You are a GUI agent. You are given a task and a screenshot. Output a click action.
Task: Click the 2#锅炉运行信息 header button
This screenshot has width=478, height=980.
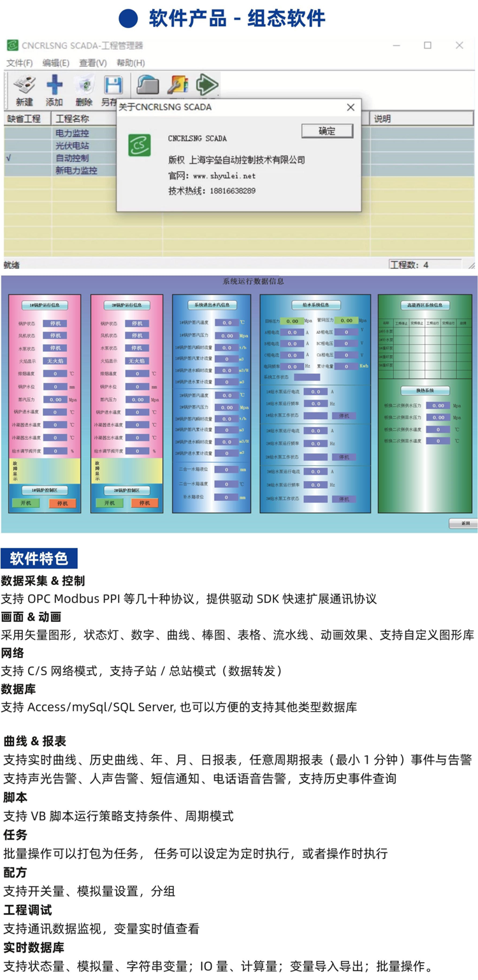tap(126, 305)
